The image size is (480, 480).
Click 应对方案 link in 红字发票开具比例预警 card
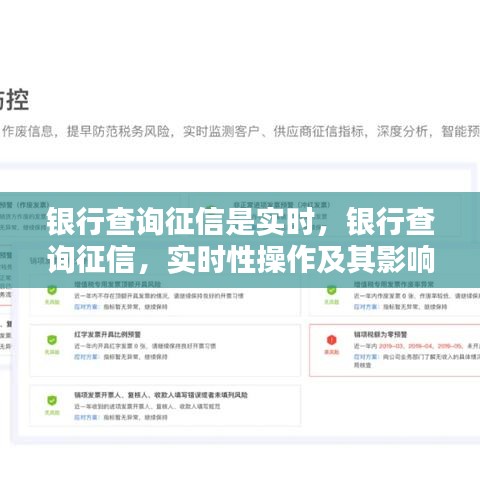[86, 357]
